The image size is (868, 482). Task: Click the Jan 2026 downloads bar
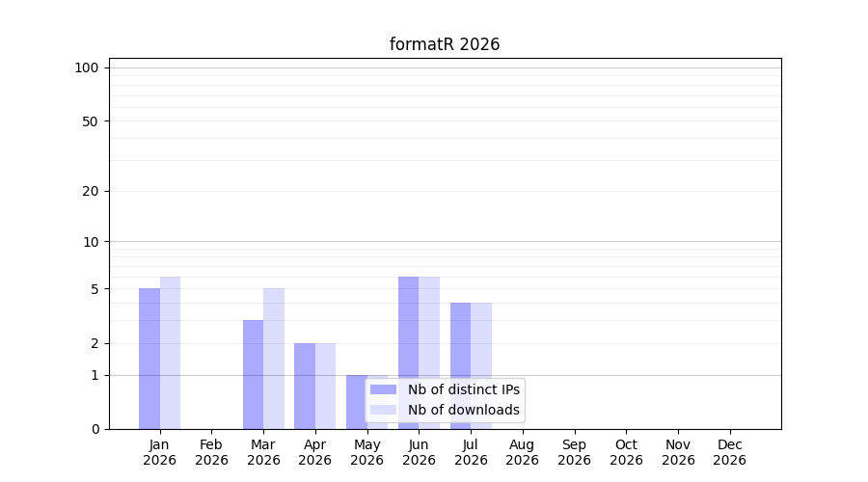pyautogui.click(x=170, y=353)
